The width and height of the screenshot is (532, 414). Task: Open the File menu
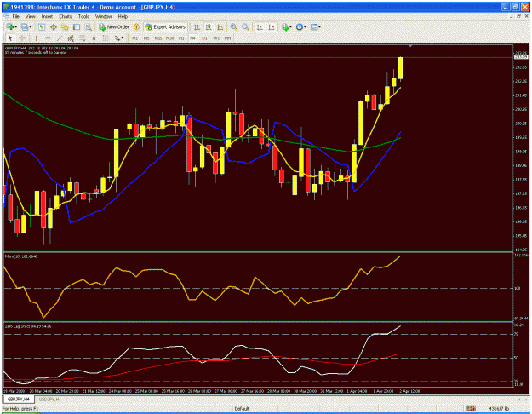(x=16, y=16)
